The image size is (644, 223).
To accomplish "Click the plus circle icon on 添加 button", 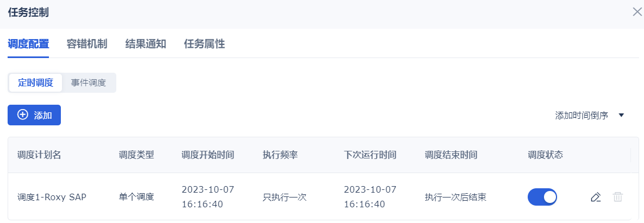I will [x=23, y=115].
